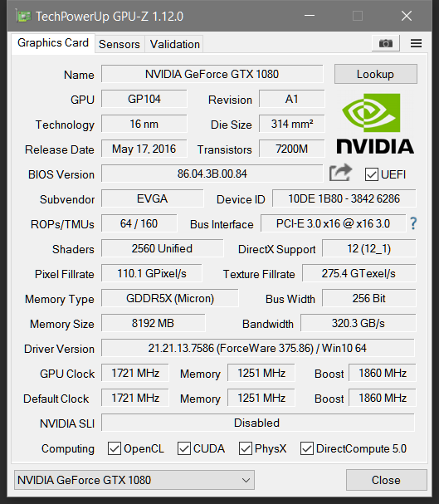Click the Bus Interface question mark

click(x=413, y=223)
